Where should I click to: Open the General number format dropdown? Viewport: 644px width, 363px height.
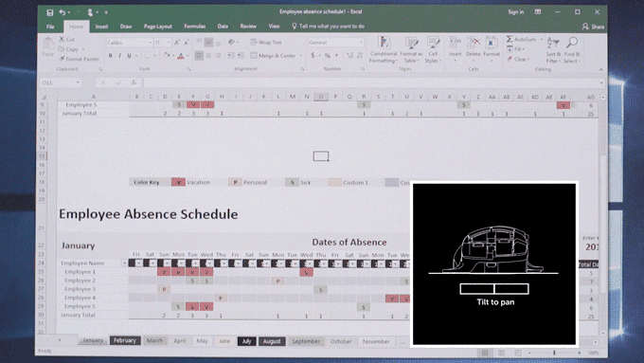(x=361, y=43)
